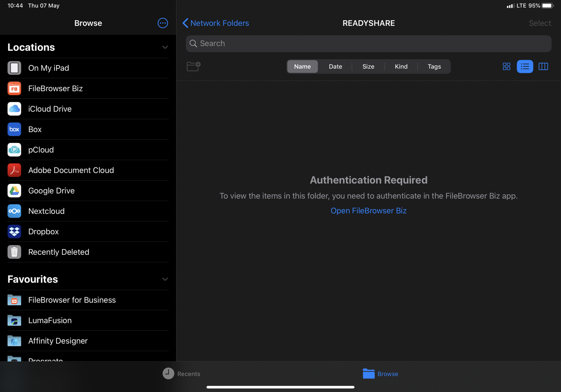Image resolution: width=561 pixels, height=392 pixels.
Task: Open Recently Deleted location
Action: (x=88, y=252)
